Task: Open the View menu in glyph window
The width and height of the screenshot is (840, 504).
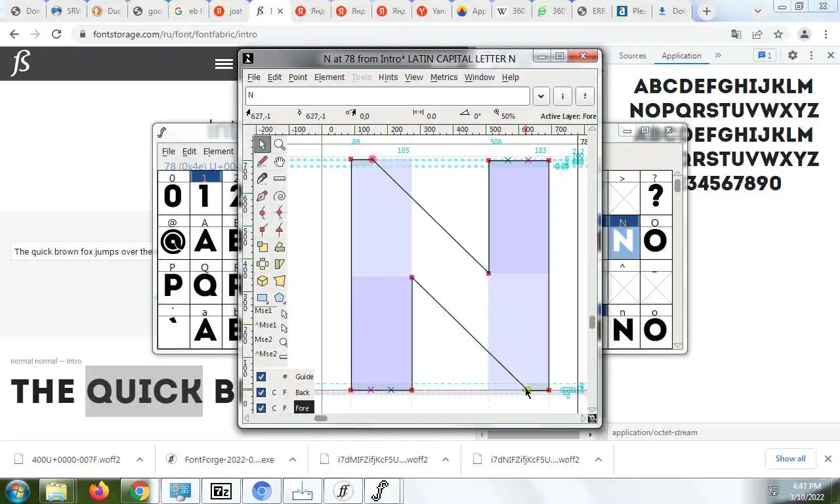Action: (x=413, y=77)
